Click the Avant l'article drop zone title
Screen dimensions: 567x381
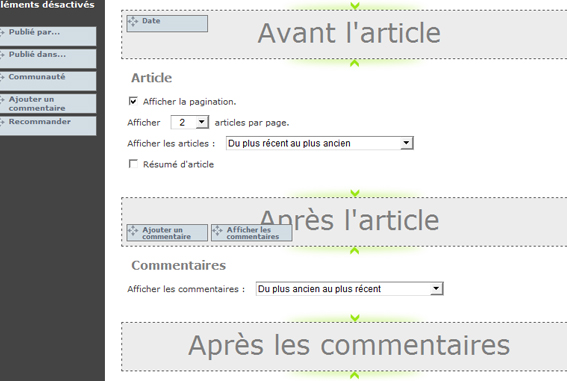[349, 33]
